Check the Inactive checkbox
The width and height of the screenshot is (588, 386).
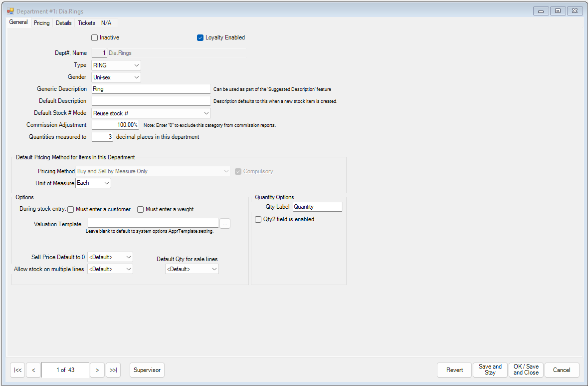[x=94, y=37]
